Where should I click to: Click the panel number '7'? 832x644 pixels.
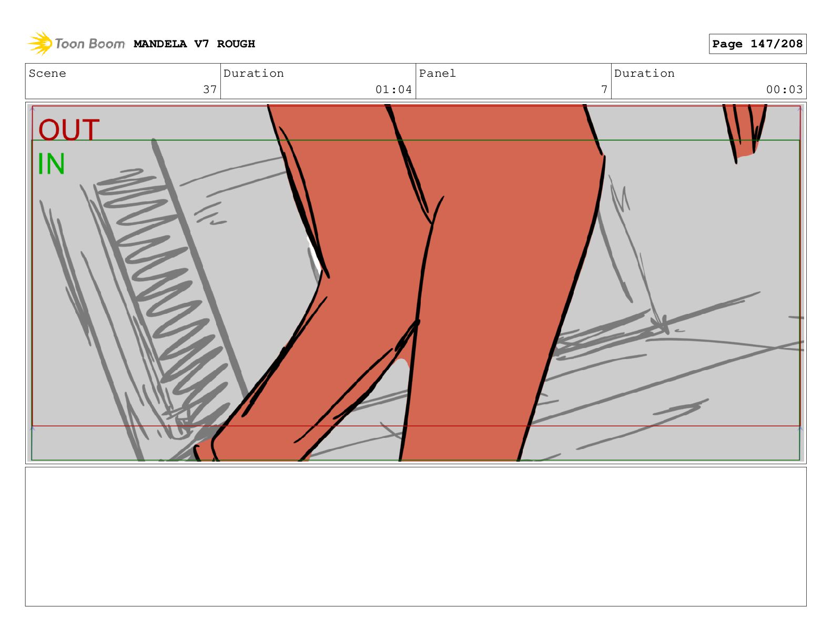[x=604, y=89]
